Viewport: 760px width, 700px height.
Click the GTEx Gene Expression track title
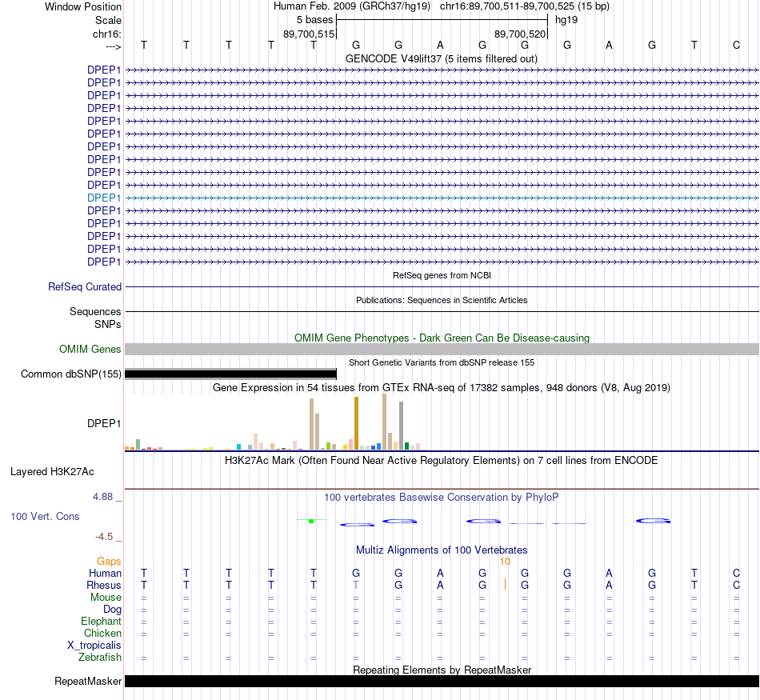click(x=442, y=388)
